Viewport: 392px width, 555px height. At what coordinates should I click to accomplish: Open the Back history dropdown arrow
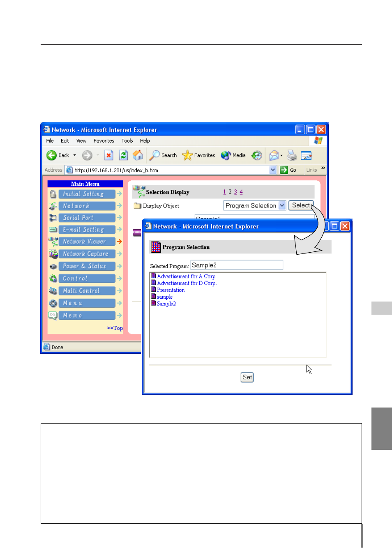point(75,155)
